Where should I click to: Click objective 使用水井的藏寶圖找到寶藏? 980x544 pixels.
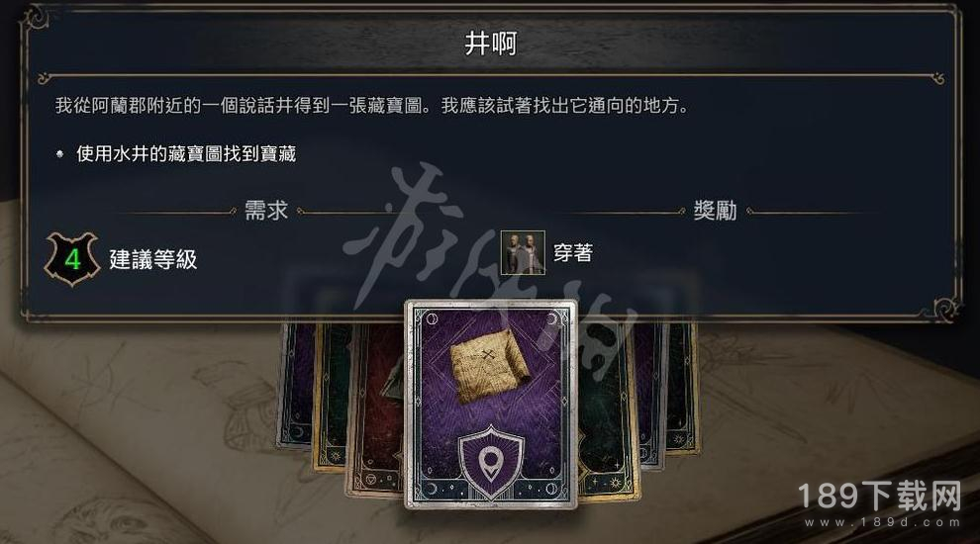[186, 153]
